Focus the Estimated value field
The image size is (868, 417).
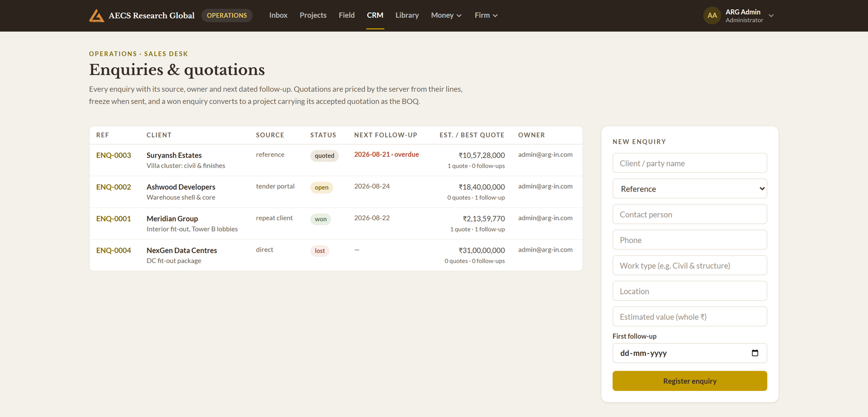click(x=690, y=317)
